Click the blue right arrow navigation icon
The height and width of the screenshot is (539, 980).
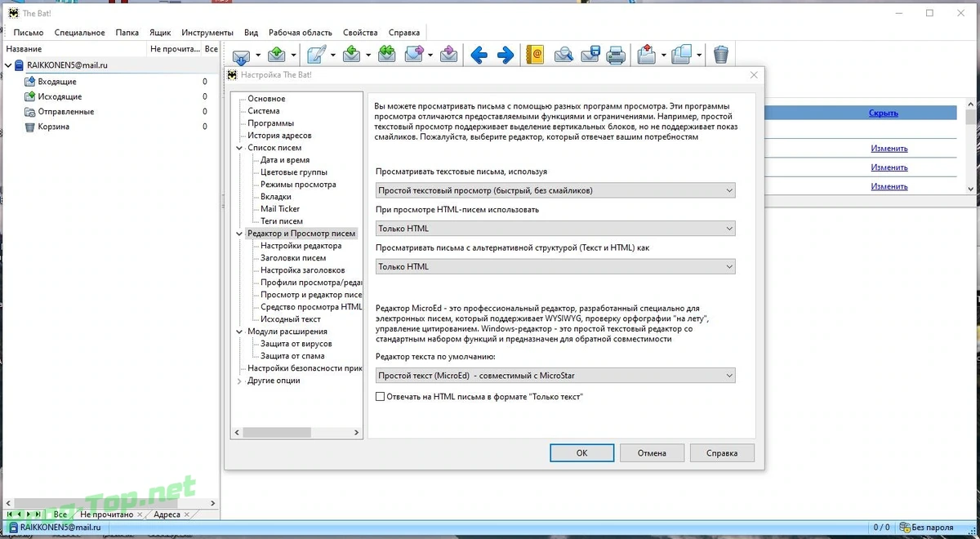(x=506, y=56)
